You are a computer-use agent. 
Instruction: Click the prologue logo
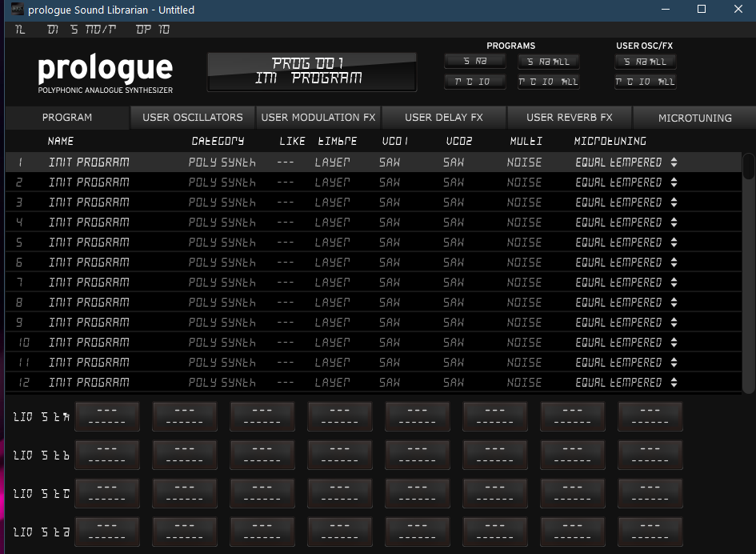(105, 74)
